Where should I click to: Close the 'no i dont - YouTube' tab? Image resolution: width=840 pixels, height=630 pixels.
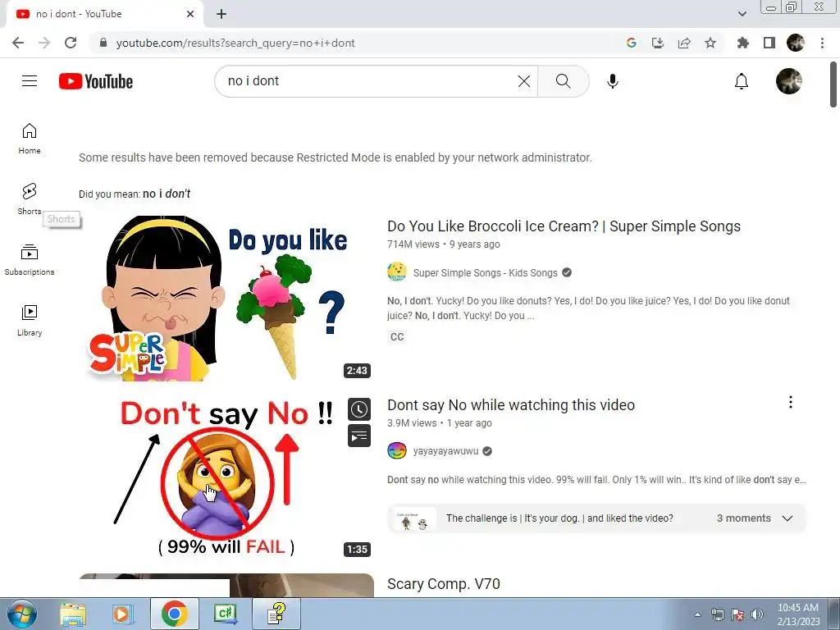(190, 14)
